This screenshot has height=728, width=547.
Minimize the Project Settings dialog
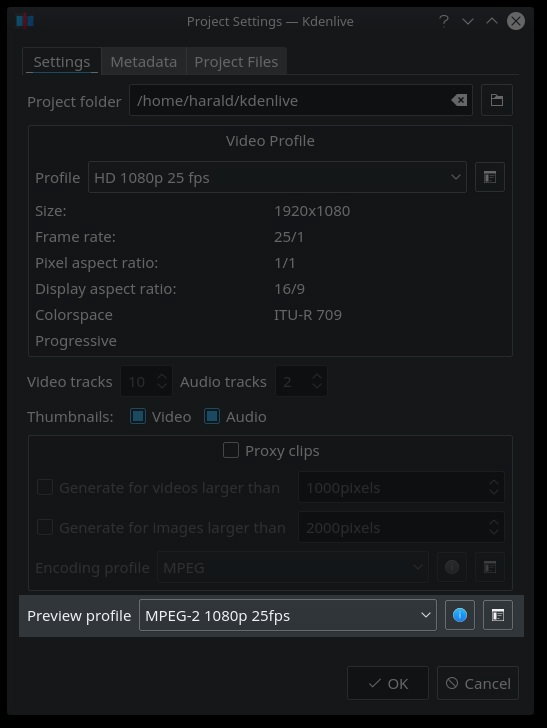coord(468,21)
